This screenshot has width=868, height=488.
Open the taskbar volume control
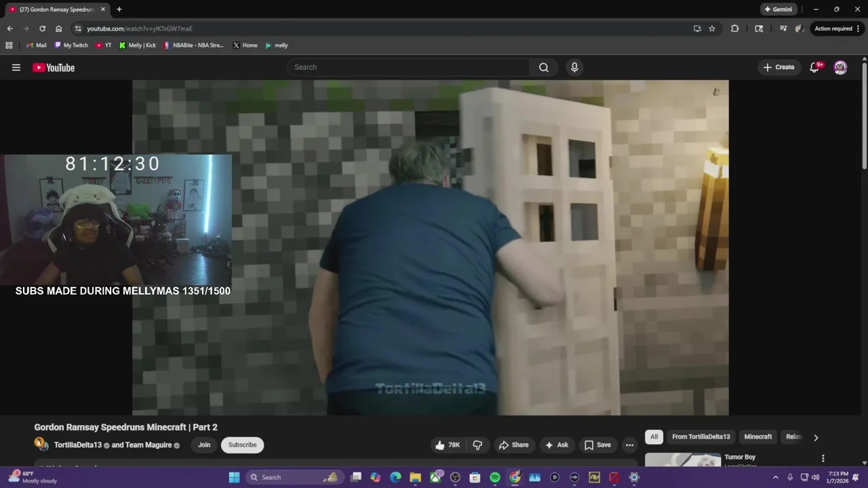click(815, 477)
